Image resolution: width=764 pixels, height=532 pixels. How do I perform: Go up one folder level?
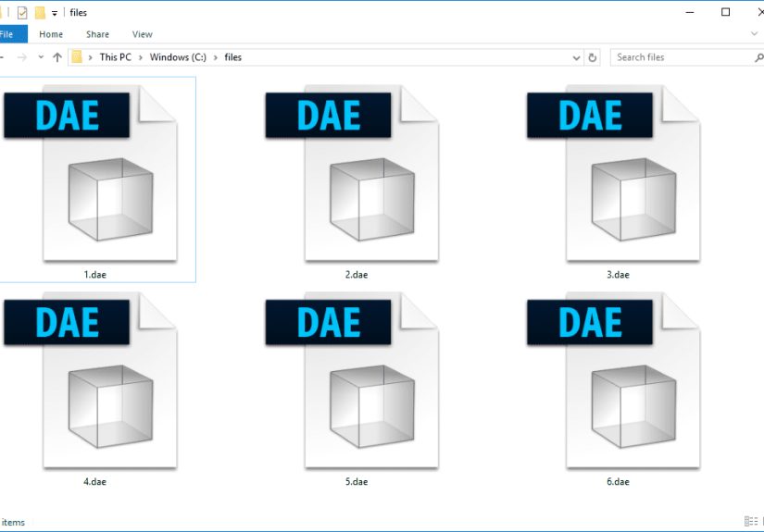(x=57, y=57)
